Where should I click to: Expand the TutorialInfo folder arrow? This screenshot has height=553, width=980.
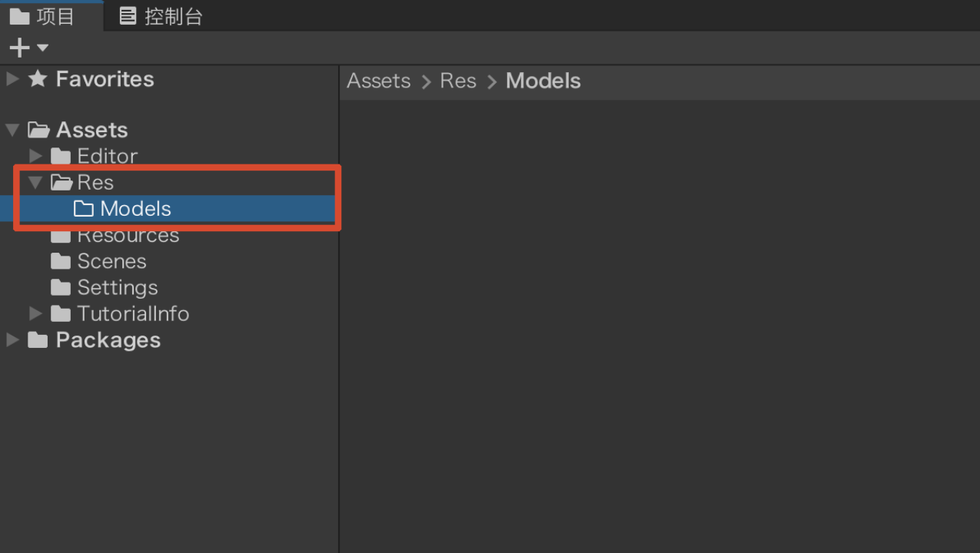tap(35, 313)
